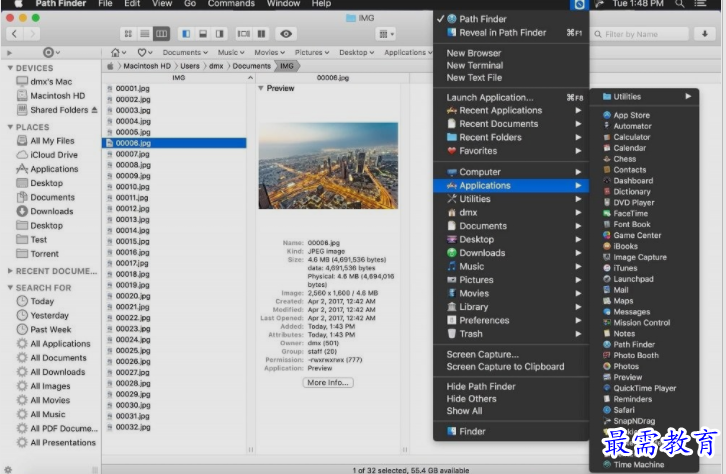The height and width of the screenshot is (474, 726).
Task: Toggle the left sidebar pane
Action: tap(186, 34)
